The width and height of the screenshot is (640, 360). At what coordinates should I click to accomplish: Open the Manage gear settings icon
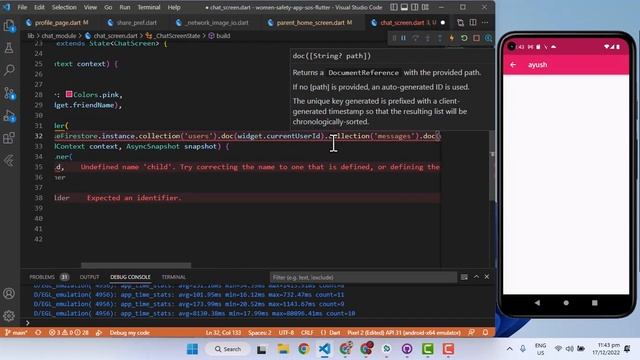click(x=9, y=316)
